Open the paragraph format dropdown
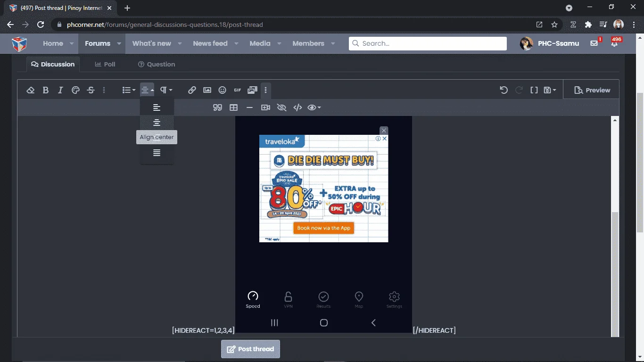The width and height of the screenshot is (644, 362). (x=166, y=90)
